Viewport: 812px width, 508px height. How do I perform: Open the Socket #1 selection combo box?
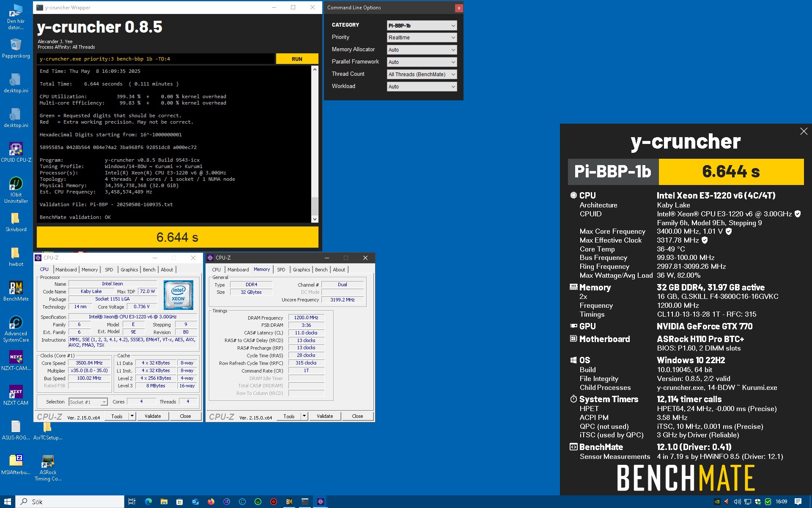coord(88,402)
